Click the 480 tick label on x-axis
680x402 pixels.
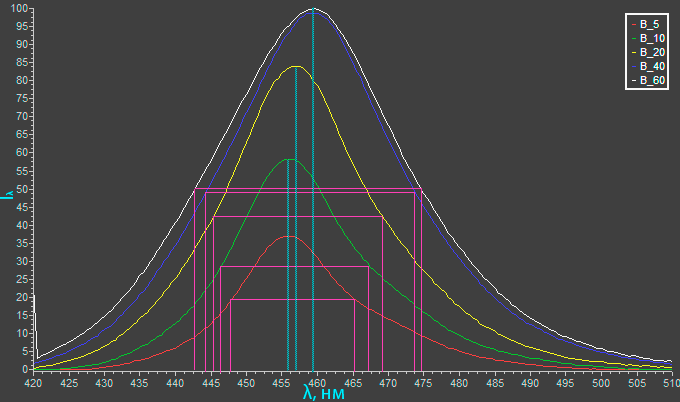[x=457, y=381]
